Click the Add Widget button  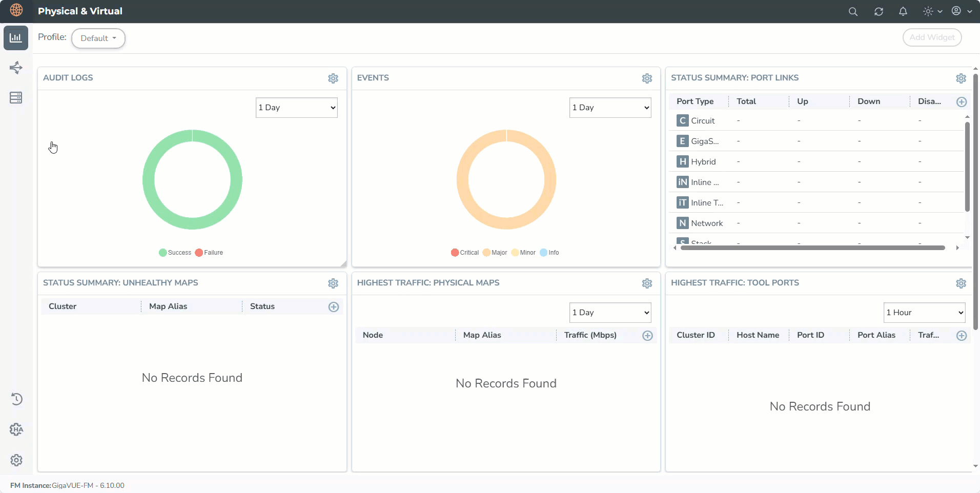pos(932,37)
